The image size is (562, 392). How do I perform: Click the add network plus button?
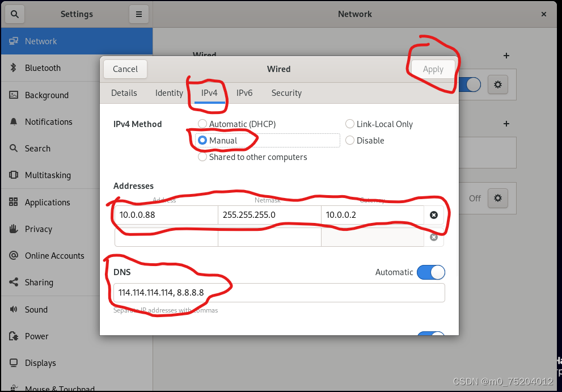coord(505,55)
